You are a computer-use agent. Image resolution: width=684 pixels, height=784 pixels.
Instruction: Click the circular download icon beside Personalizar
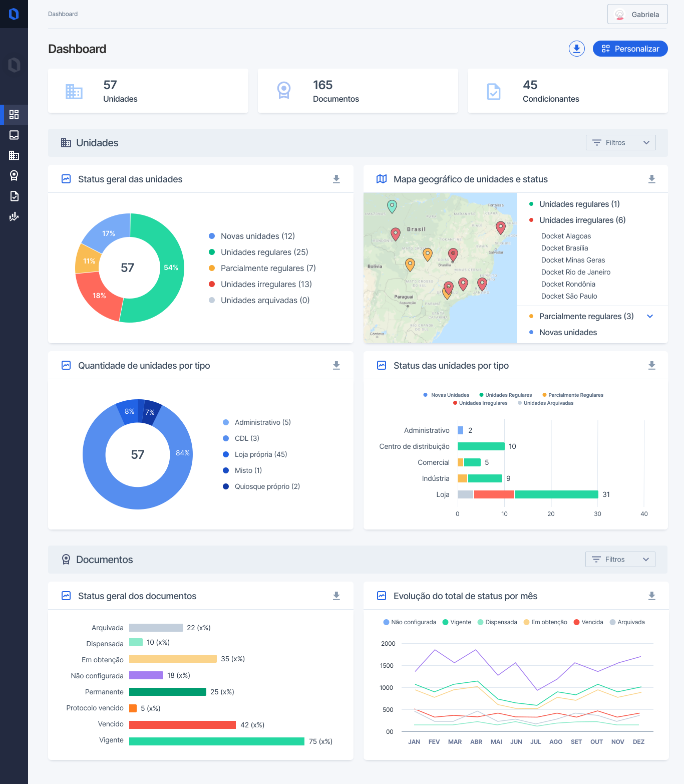[577, 49]
